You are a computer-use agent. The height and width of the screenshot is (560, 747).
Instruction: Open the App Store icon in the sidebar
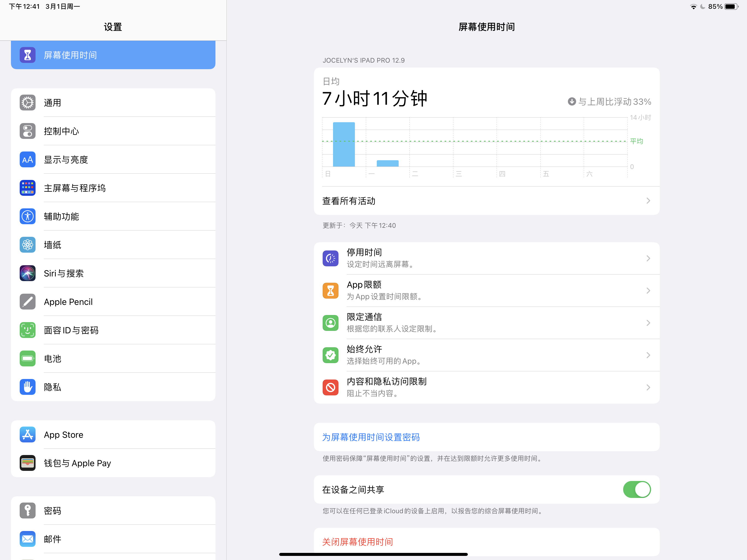tap(27, 435)
